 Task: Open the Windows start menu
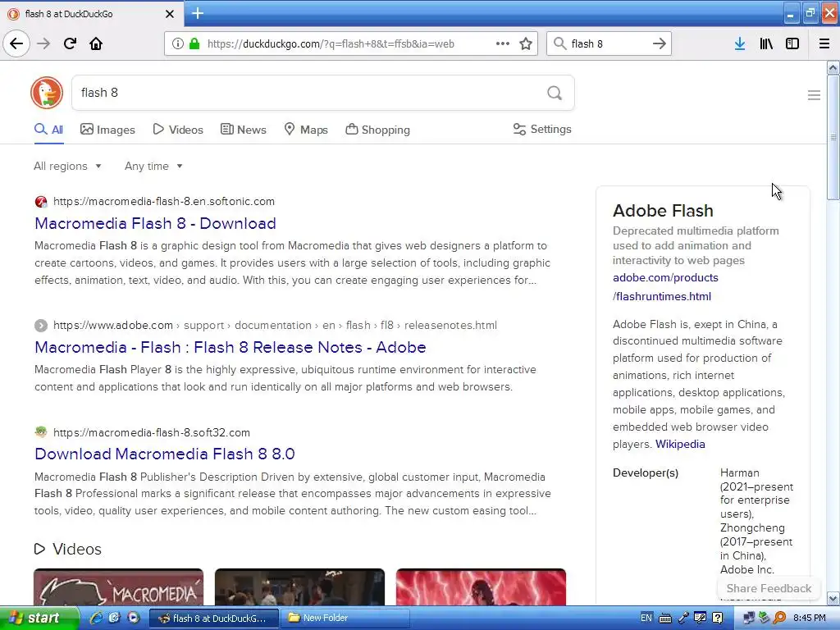pyautogui.click(x=39, y=618)
